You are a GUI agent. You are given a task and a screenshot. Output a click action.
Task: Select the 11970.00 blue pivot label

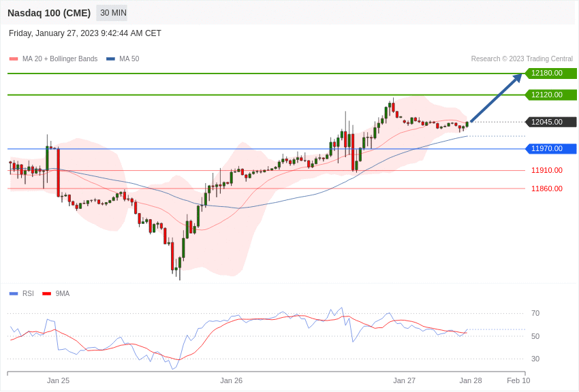550,149
